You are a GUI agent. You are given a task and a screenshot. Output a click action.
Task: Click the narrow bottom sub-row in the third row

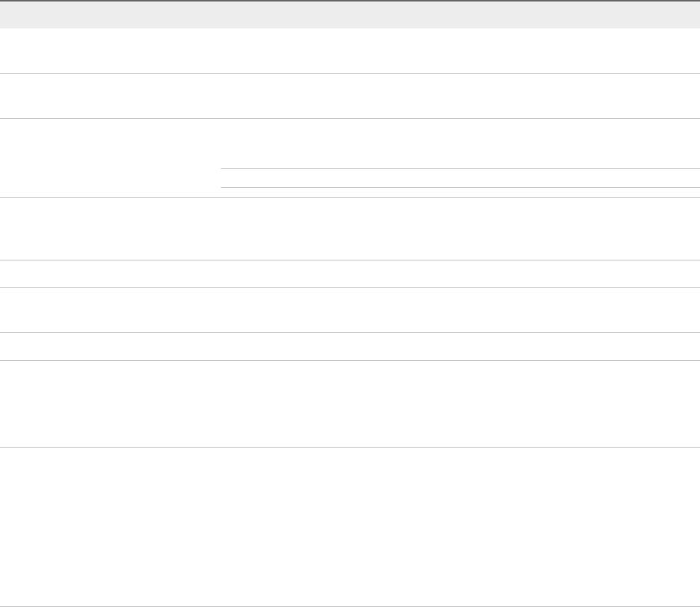coord(460,192)
